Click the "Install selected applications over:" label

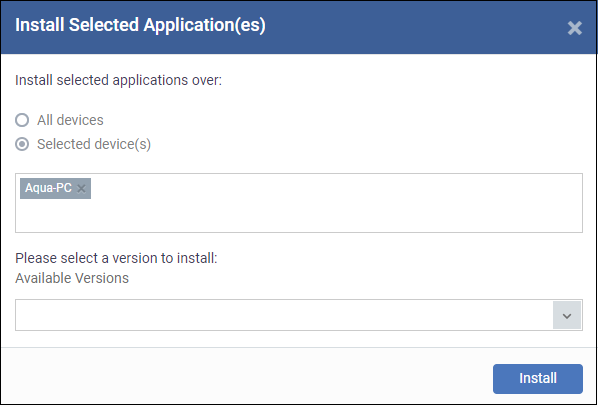[118, 80]
